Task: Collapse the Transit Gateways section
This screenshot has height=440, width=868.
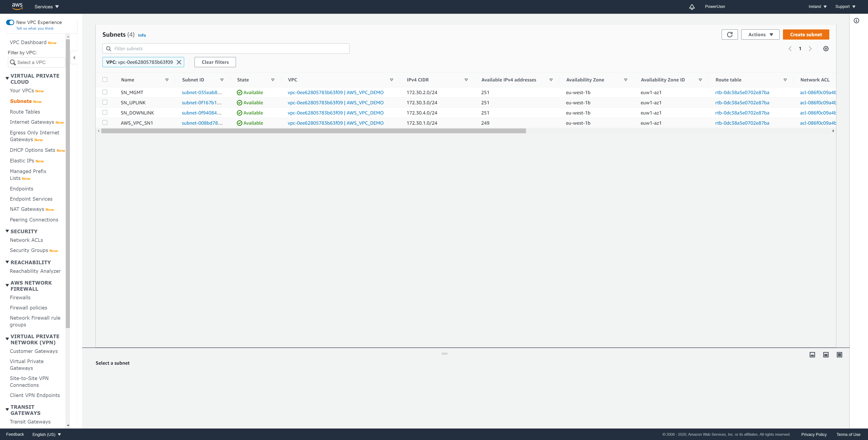Action: click(x=7, y=410)
